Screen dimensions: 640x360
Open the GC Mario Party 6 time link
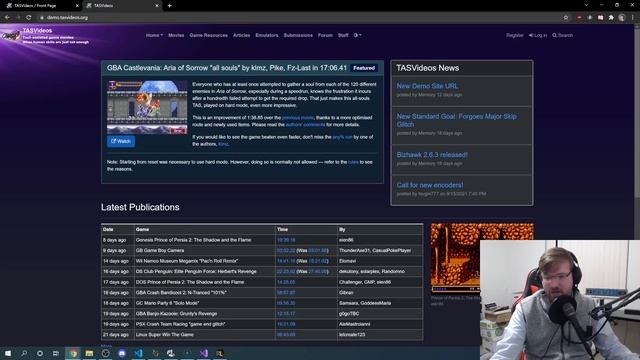[286, 303]
